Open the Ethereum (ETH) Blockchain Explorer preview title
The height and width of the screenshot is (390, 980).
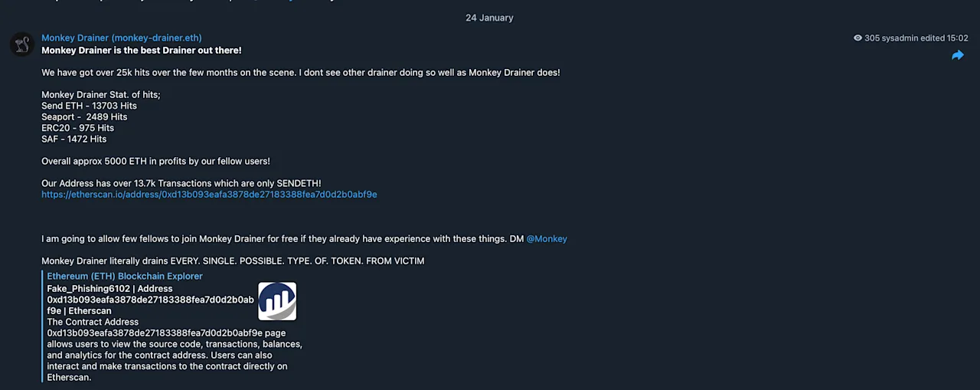(x=125, y=276)
